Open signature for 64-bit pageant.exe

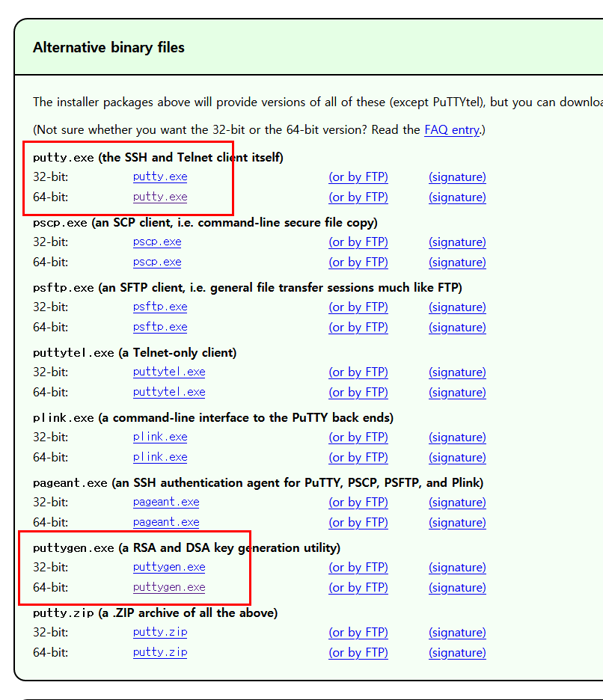[457, 523]
